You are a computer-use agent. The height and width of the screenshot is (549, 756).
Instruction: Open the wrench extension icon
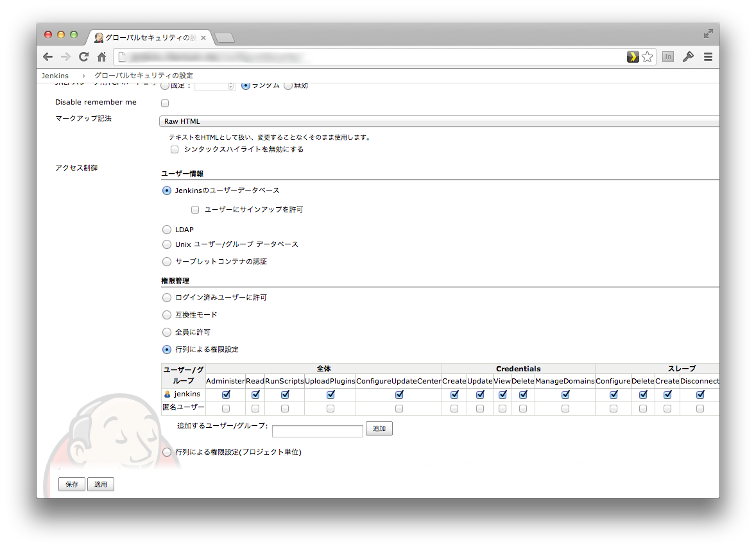[688, 57]
